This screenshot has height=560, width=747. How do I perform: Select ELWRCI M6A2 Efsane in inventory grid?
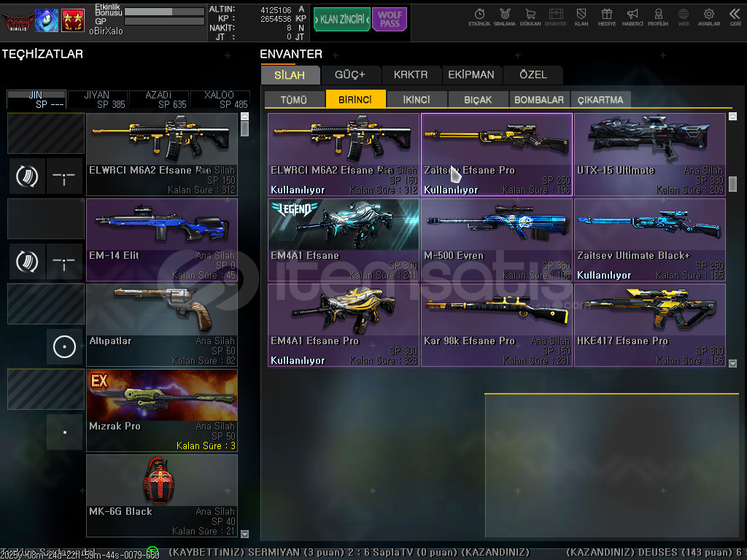click(x=344, y=155)
